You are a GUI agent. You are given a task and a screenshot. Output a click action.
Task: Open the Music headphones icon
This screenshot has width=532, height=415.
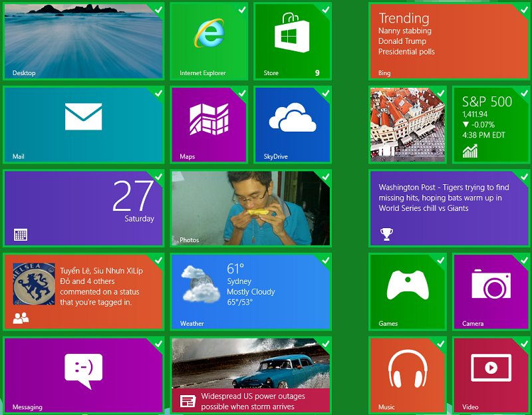(x=408, y=369)
